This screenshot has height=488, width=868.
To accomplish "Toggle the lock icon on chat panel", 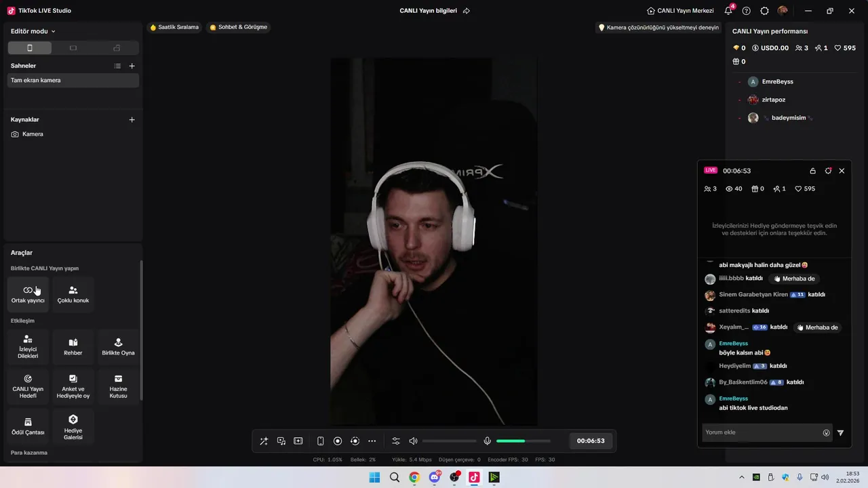I will coord(812,171).
